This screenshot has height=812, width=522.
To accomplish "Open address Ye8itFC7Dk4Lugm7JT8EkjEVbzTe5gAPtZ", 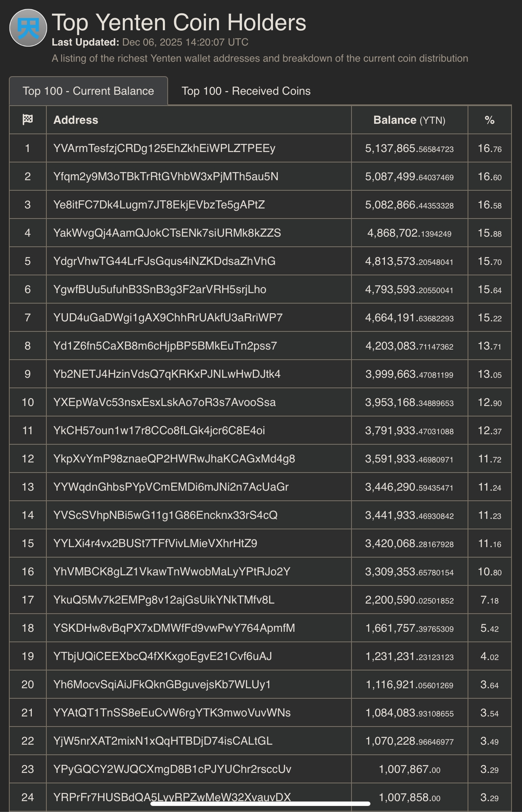I will click(x=159, y=205).
